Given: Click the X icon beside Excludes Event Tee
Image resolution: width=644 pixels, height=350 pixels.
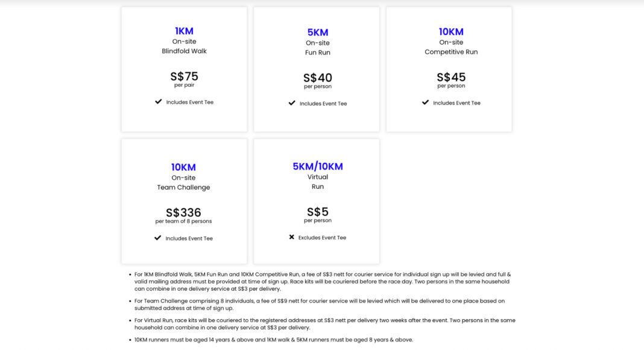Looking at the screenshot, I should click(x=292, y=237).
